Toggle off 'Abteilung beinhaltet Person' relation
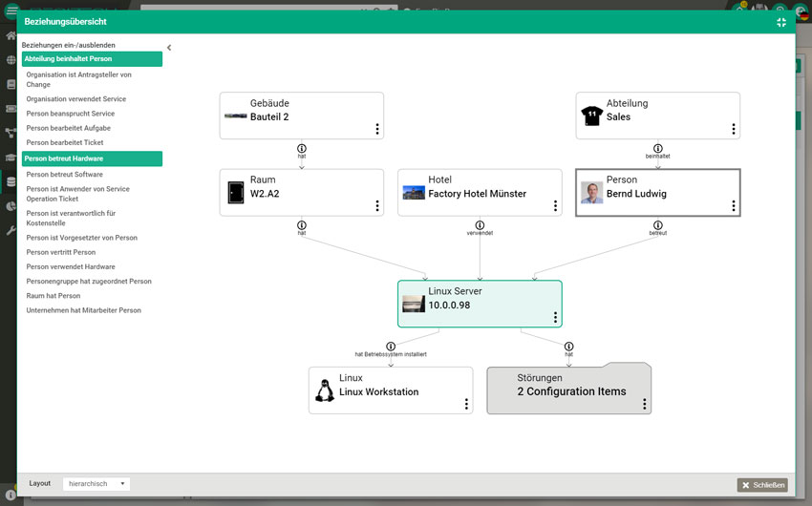The width and height of the screenshot is (812, 506). click(92, 59)
